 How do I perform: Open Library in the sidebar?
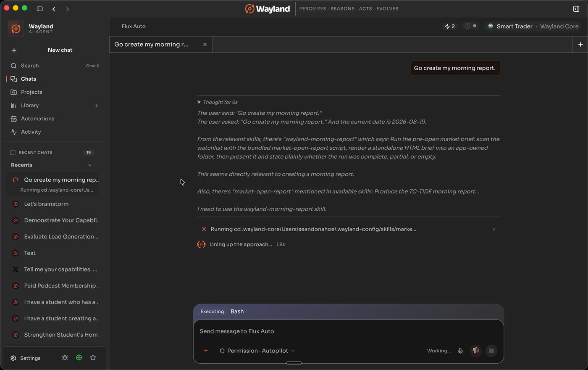[55, 106]
